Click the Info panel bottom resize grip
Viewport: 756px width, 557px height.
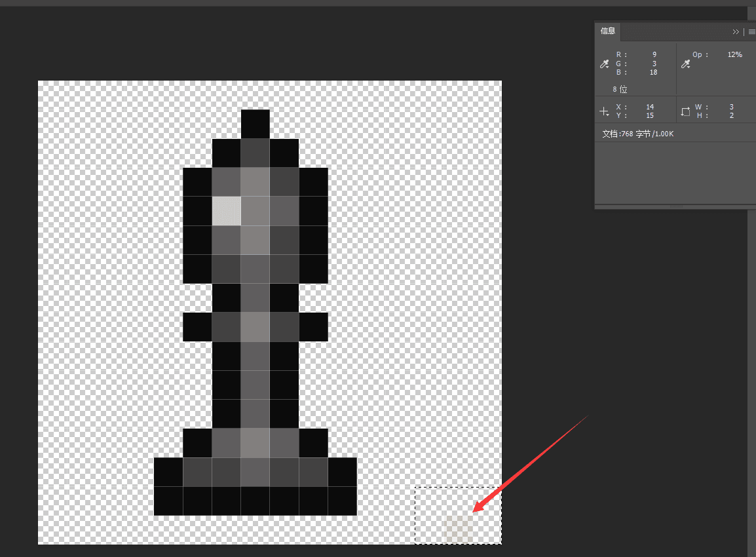(x=675, y=207)
